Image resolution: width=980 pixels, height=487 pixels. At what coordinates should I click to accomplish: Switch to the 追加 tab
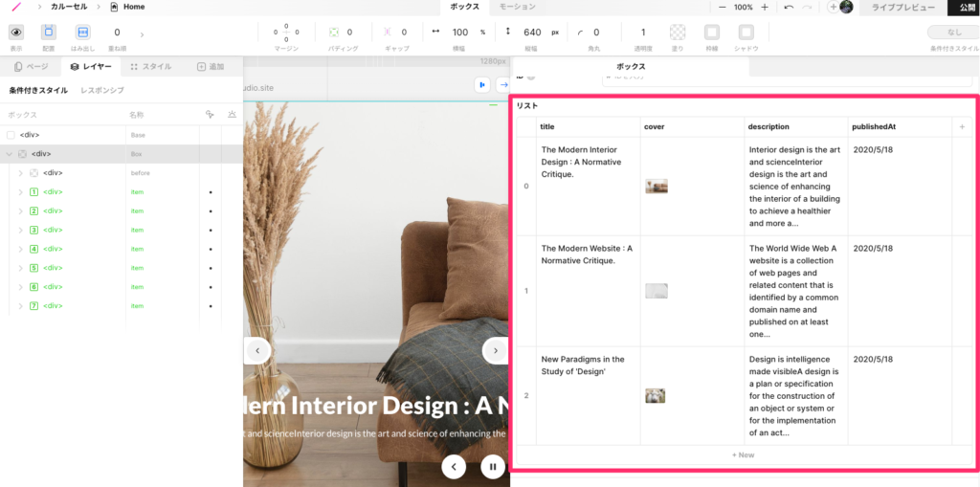pyautogui.click(x=211, y=66)
